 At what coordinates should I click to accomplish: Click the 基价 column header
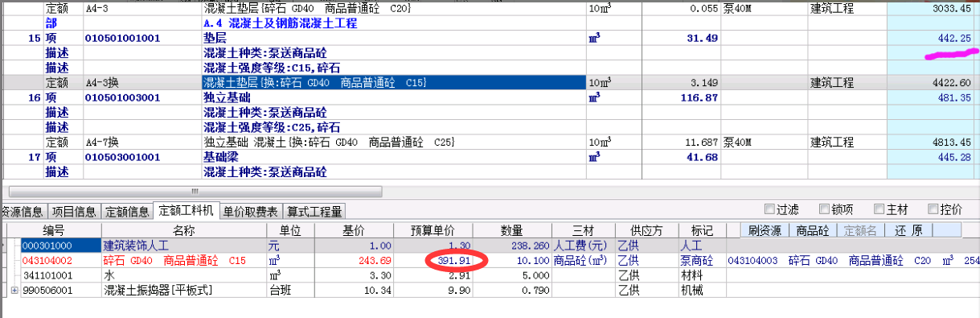353,231
